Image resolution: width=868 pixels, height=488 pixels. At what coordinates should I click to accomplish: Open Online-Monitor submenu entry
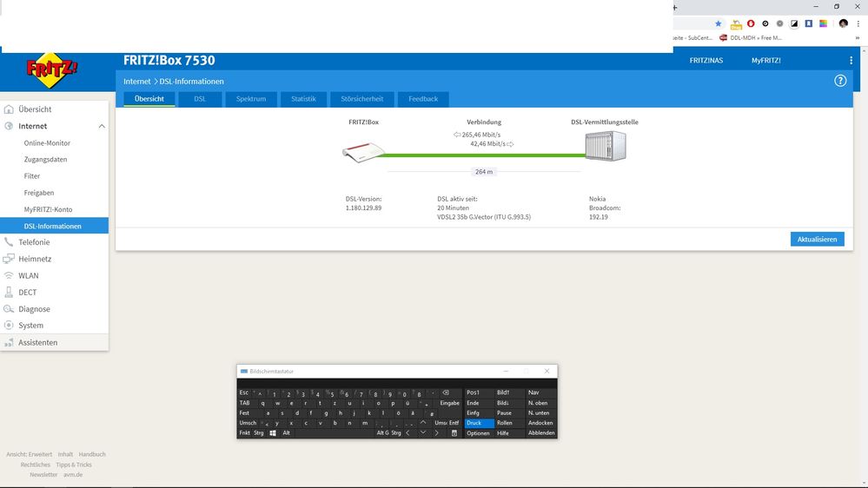47,142
